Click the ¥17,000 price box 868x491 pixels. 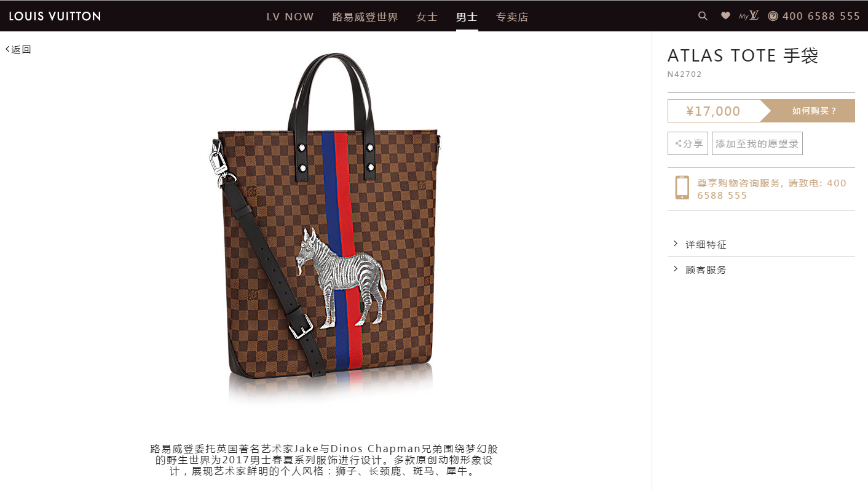point(714,111)
